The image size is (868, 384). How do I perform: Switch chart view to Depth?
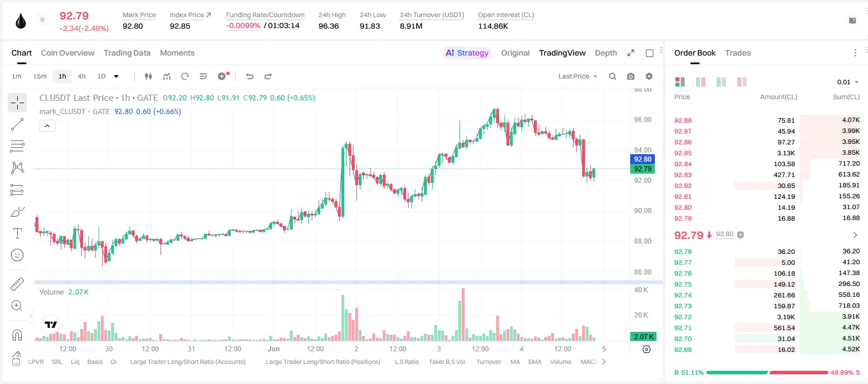pyautogui.click(x=606, y=53)
